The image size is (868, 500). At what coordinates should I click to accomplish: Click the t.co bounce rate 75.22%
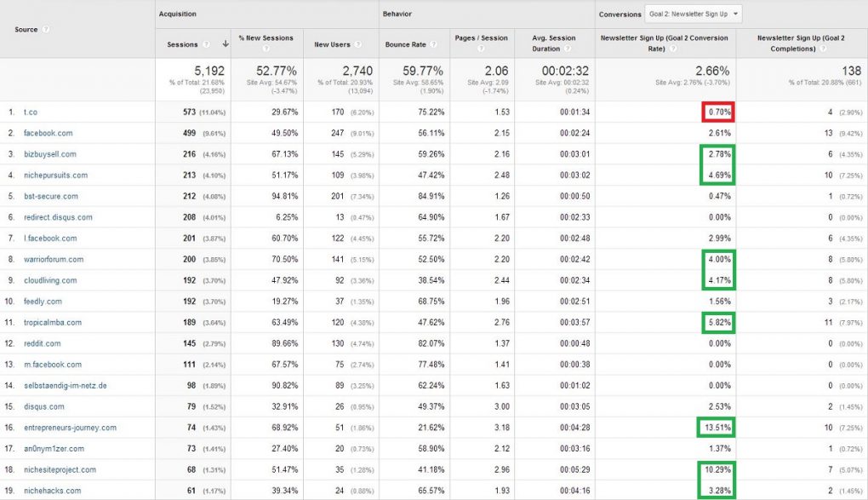click(431, 112)
